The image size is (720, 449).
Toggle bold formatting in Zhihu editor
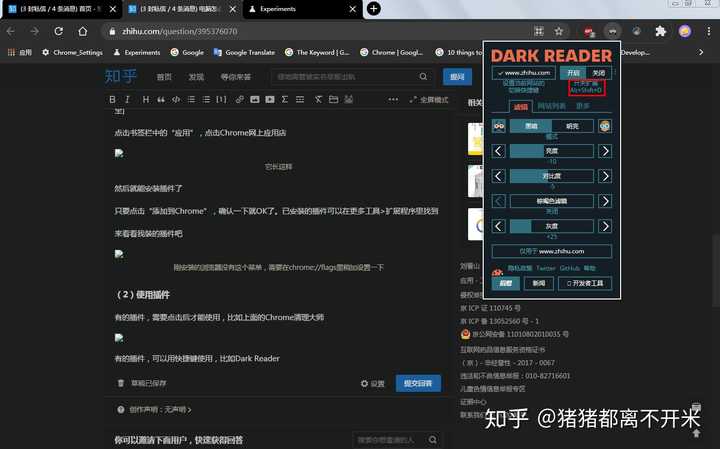point(112,99)
